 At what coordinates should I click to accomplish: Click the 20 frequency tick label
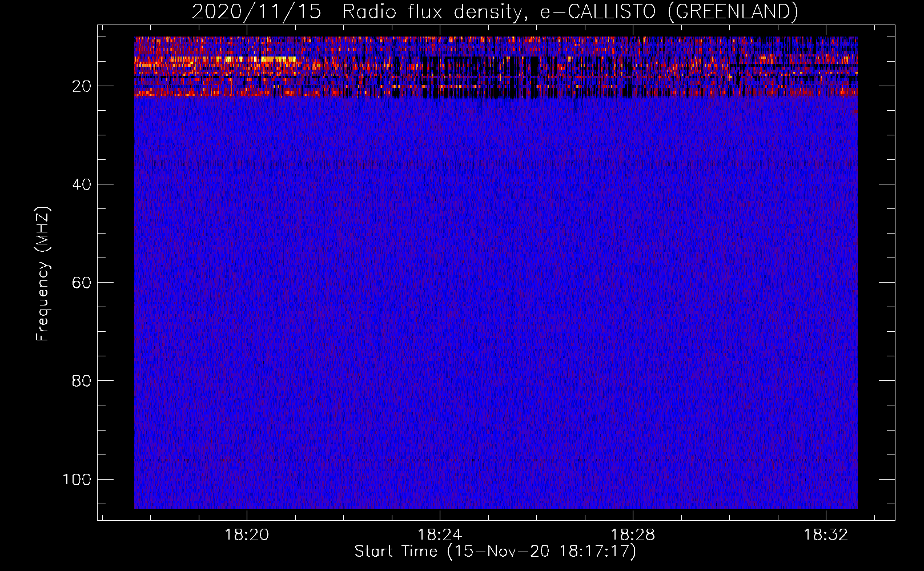coord(82,86)
